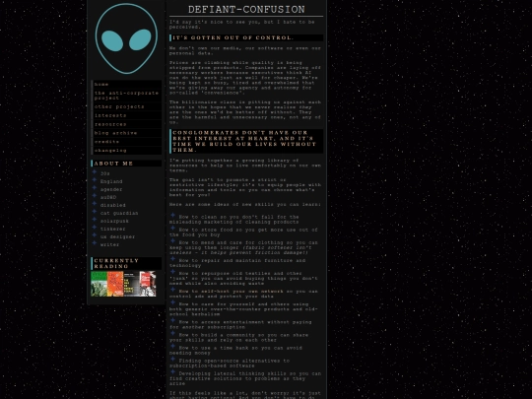Click 'auDHD' in the About Me list
Image resolution: width=532 pixels, height=399 pixels.
point(108,197)
